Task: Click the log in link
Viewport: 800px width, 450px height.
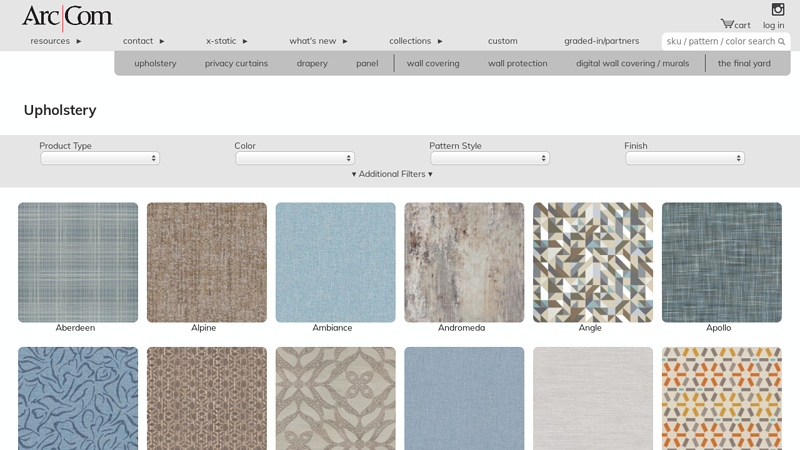Action: (773, 25)
